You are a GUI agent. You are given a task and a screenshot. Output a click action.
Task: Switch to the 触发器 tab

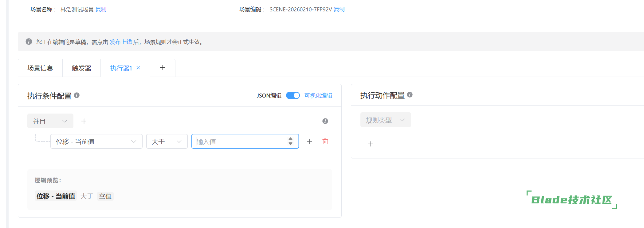pyautogui.click(x=81, y=68)
